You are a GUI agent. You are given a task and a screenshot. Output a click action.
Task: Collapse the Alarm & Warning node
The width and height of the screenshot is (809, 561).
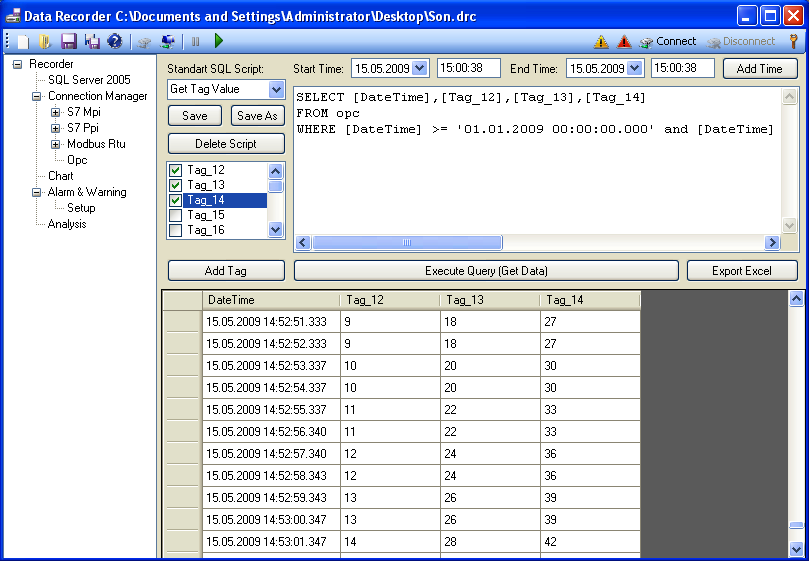coord(36,192)
